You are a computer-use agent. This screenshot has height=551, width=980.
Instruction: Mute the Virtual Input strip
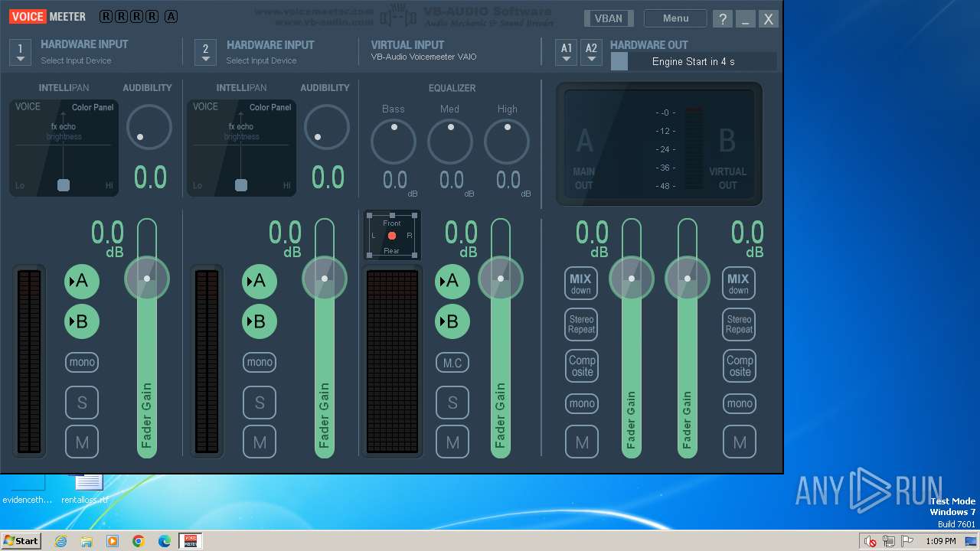coord(452,442)
